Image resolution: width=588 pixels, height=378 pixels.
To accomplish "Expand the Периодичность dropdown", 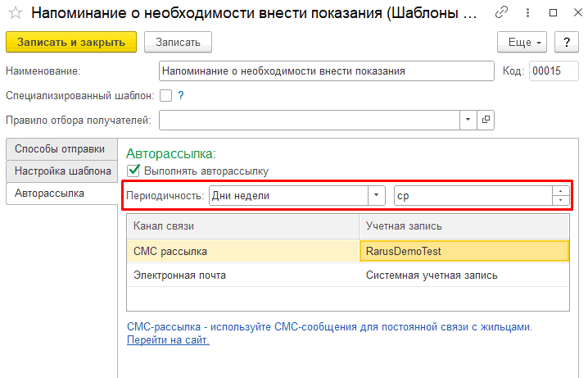I will 376,196.
